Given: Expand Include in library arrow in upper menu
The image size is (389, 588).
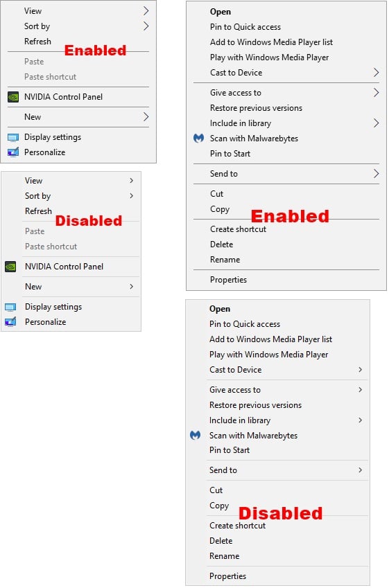Looking at the screenshot, I should point(377,123).
